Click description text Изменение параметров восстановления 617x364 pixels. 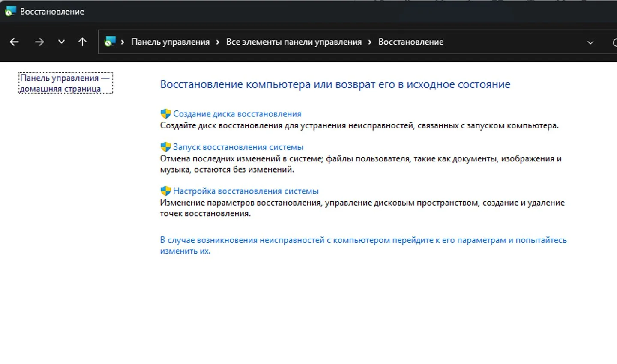pyautogui.click(x=362, y=208)
